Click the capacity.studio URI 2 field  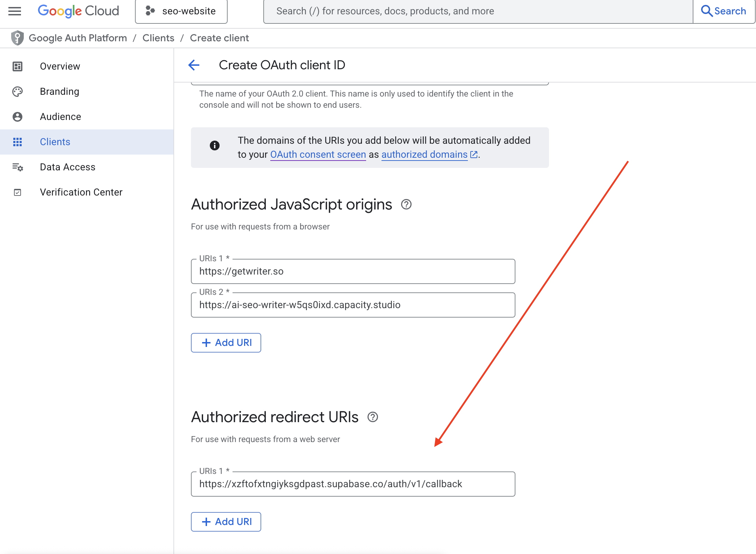coord(353,305)
